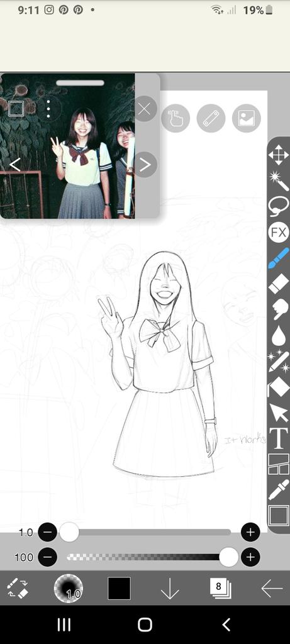
Task: Open the reference material image icon
Action: point(247,118)
